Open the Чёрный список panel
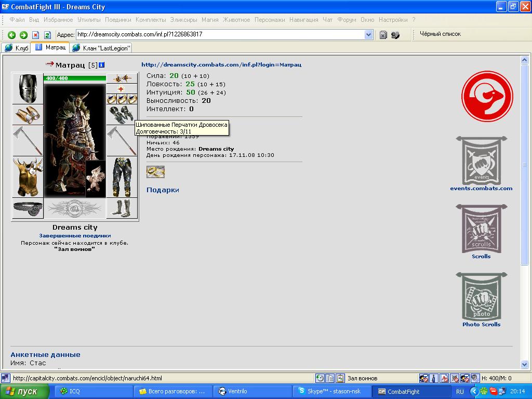Viewport: 532px width, 399px height. [440, 34]
